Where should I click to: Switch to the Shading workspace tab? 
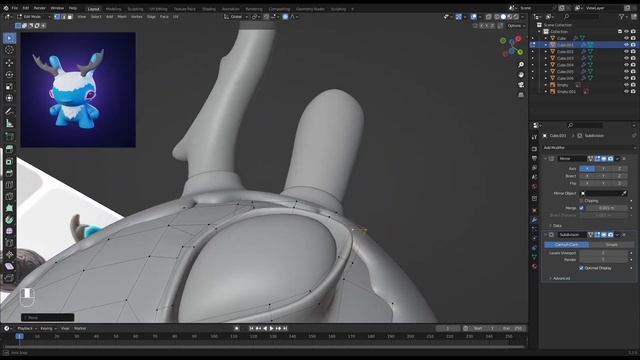(x=209, y=9)
